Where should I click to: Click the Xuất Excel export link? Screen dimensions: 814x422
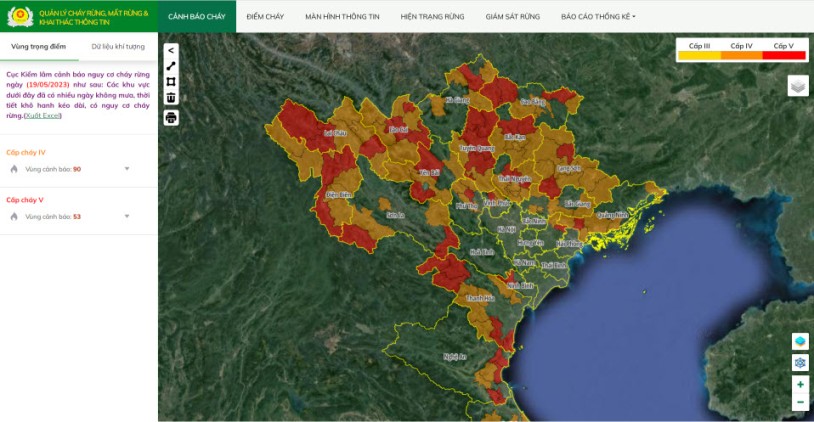[x=43, y=116]
